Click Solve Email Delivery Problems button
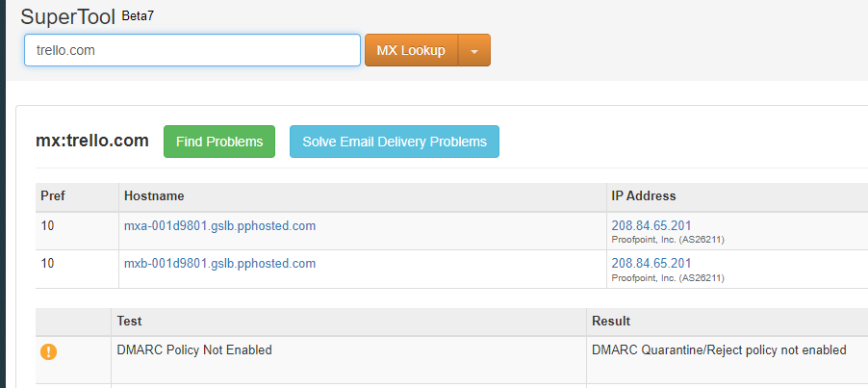Screen dimensions: 868x388 [395, 142]
